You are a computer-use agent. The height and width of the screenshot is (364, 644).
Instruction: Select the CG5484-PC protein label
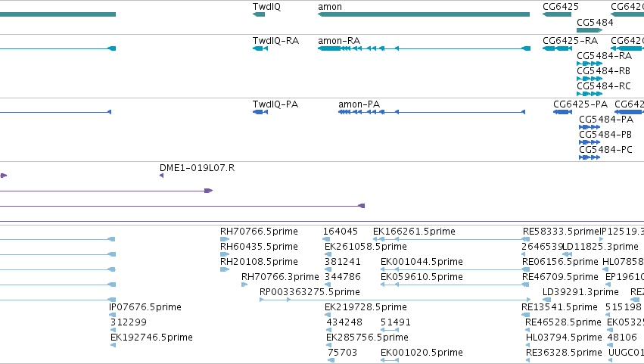pyautogui.click(x=606, y=150)
